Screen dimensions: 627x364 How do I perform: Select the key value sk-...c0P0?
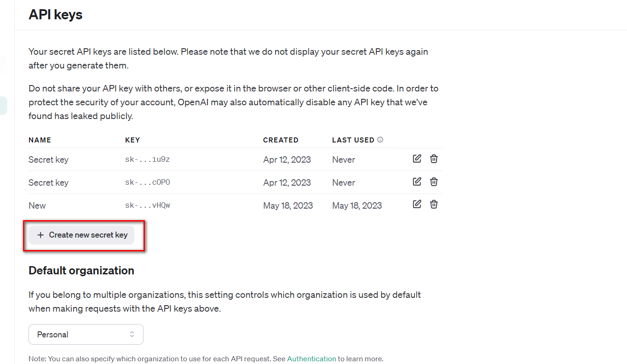147,182
